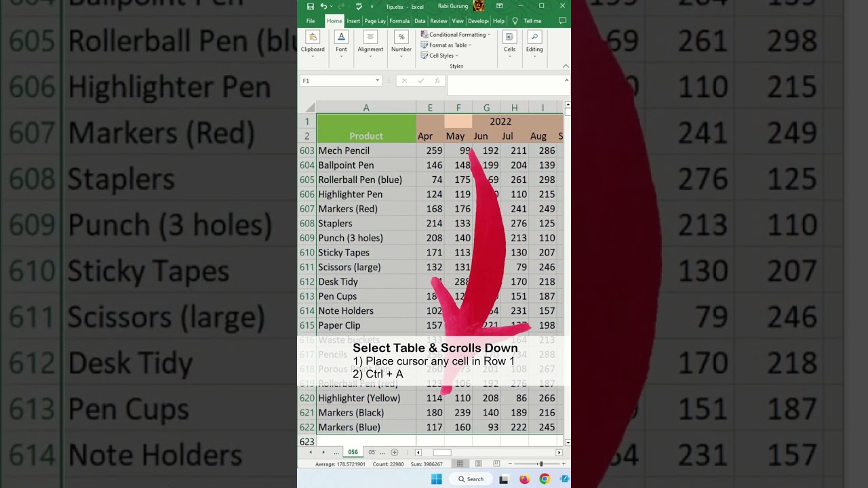Switch to the Insert tab
The image size is (868, 488).
(353, 21)
